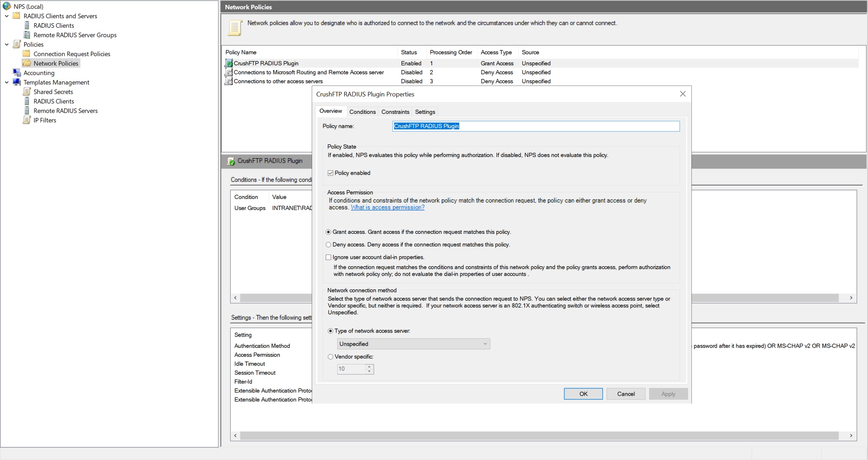This screenshot has width=868, height=460.
Task: Click the CrushFTP RADIUS Plugin policy icon in list
Action: (x=229, y=63)
